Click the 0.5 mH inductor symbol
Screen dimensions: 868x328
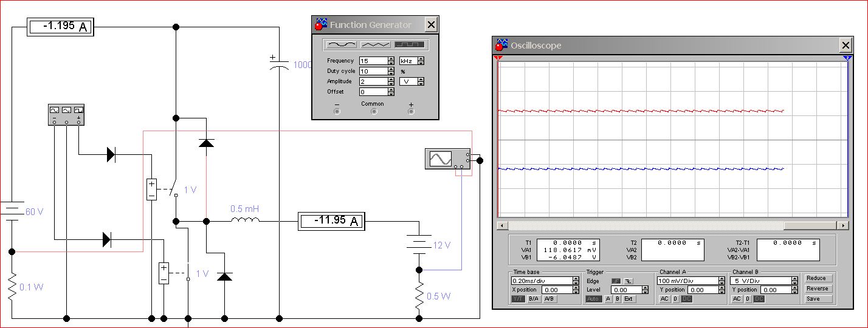(244, 221)
